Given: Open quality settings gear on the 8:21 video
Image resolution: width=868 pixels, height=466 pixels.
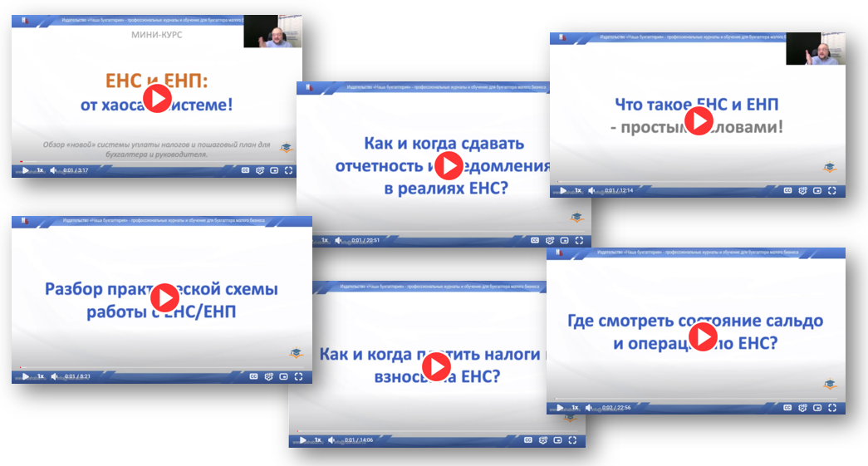Looking at the screenshot, I should (x=269, y=376).
